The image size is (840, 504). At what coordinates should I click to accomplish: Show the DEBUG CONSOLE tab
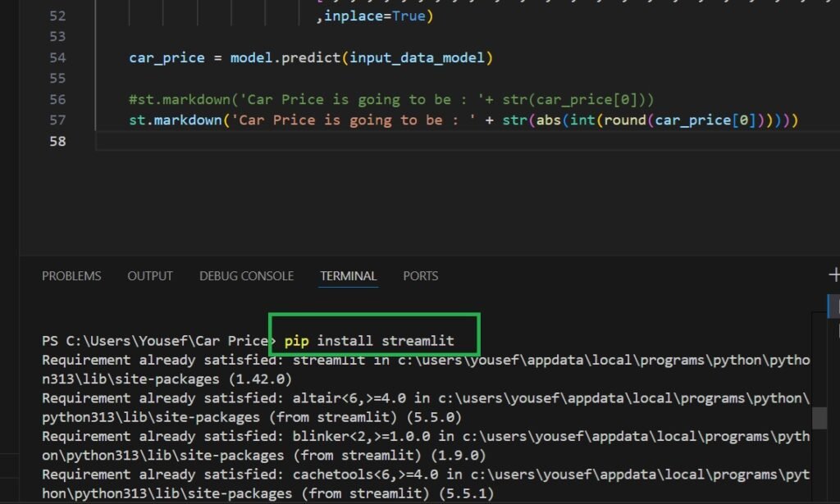[x=246, y=276]
